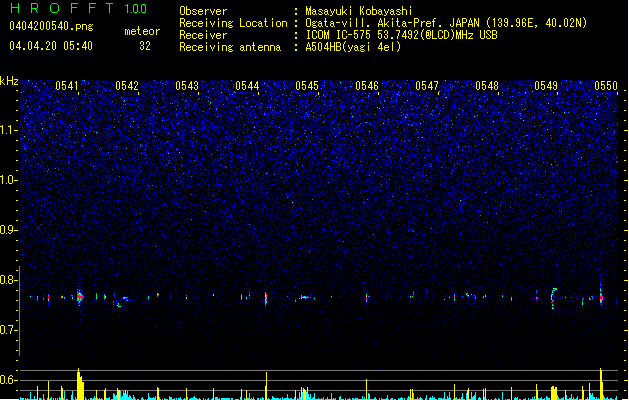Click the yellow power spike before 0550
The height and width of the screenshot is (400, 629).
click(x=601, y=384)
